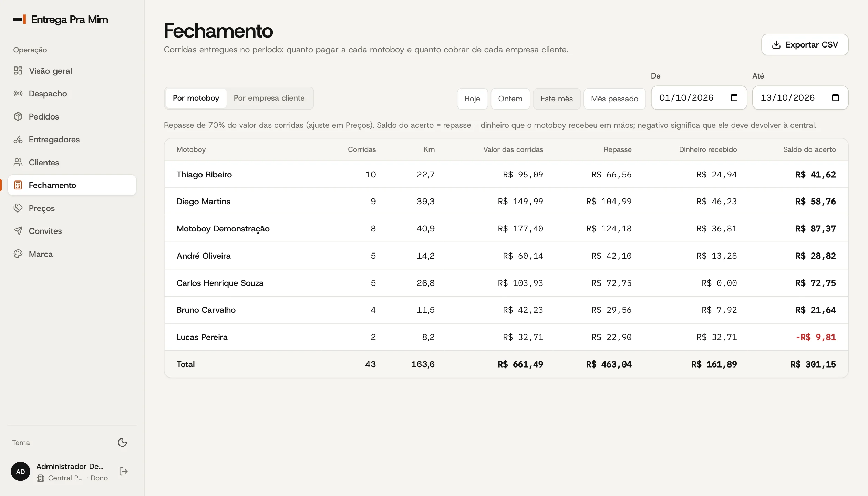The width and height of the screenshot is (868, 496).
Task: Click the Saldo do acerto column header
Action: (809, 149)
